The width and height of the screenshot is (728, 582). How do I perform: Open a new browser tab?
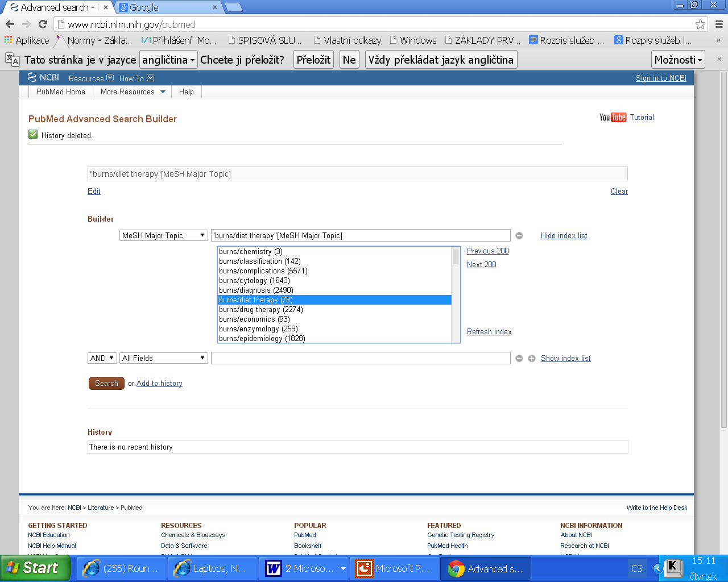click(x=234, y=7)
